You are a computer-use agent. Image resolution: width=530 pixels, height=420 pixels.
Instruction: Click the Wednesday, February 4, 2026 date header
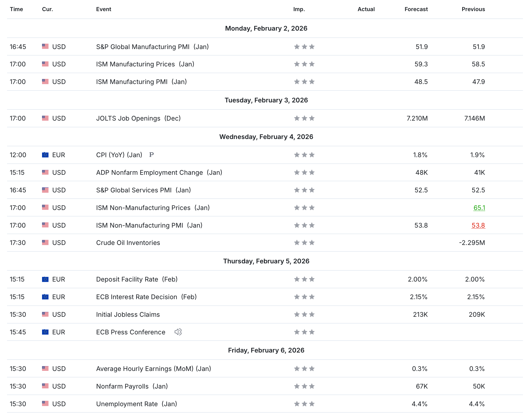[266, 137]
